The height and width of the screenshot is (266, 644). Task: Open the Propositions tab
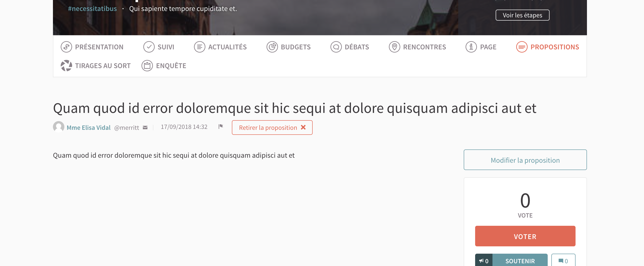[554, 47]
